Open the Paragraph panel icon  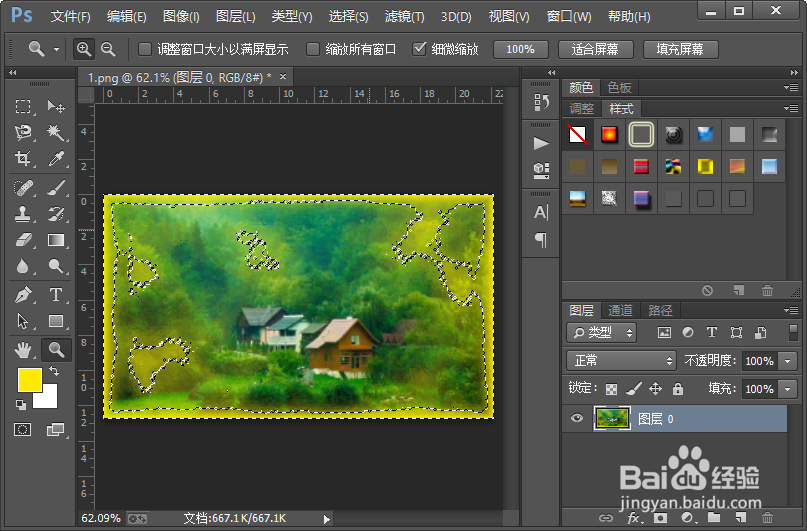coord(541,240)
